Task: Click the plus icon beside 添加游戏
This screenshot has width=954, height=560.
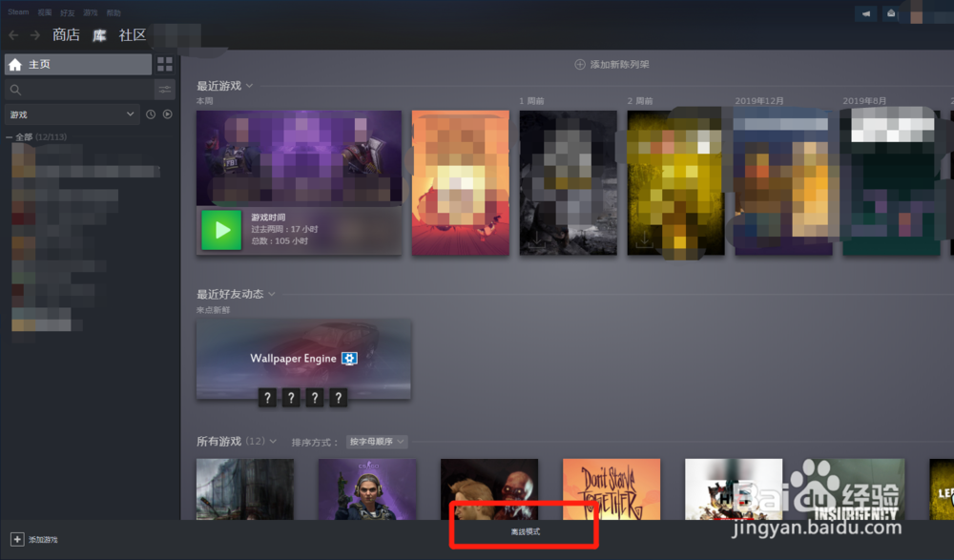Action: [17, 539]
